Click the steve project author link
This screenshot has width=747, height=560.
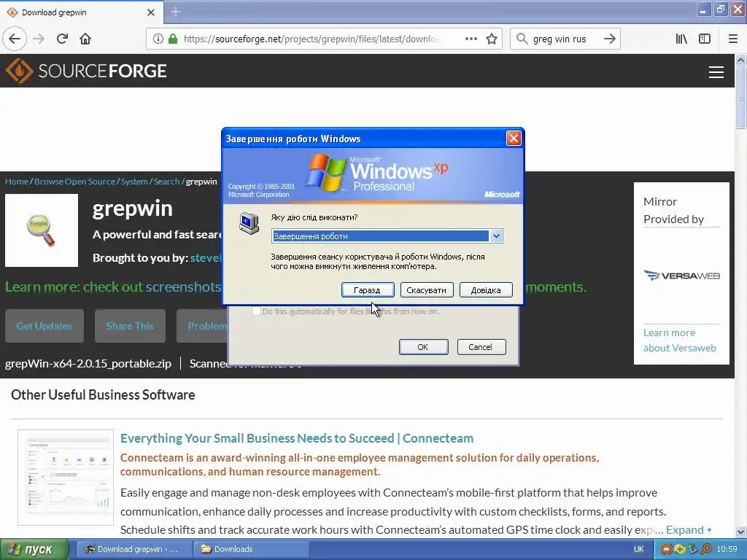[205, 258]
